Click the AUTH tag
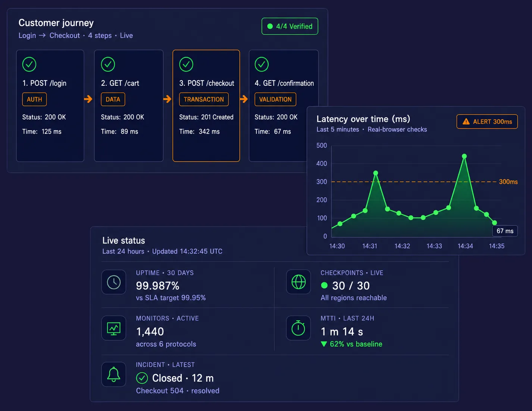532x411 pixels. click(34, 99)
